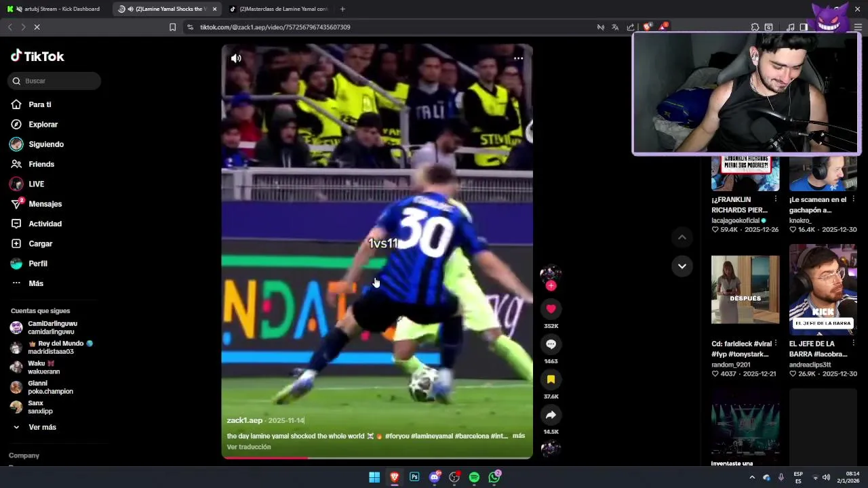868x488 pixels.
Task: Focus the Buscar search field
Action: click(x=55, y=81)
